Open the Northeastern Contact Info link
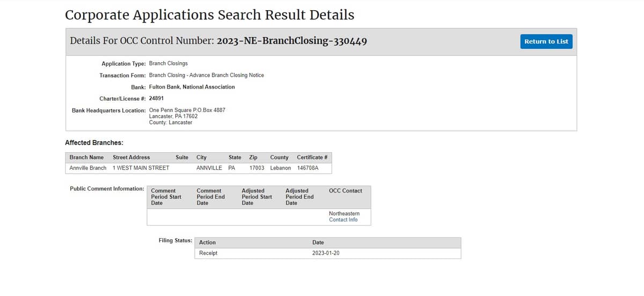Screen dimensions: 644x296 (343, 220)
